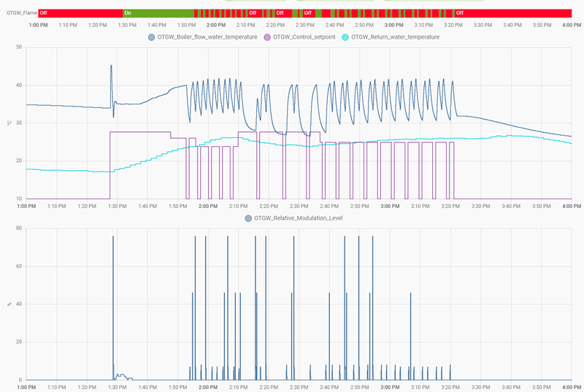Image resolution: width=584 pixels, height=392 pixels.
Task: Select the Off flame segment near 2:10 PM
Action: 254,13
